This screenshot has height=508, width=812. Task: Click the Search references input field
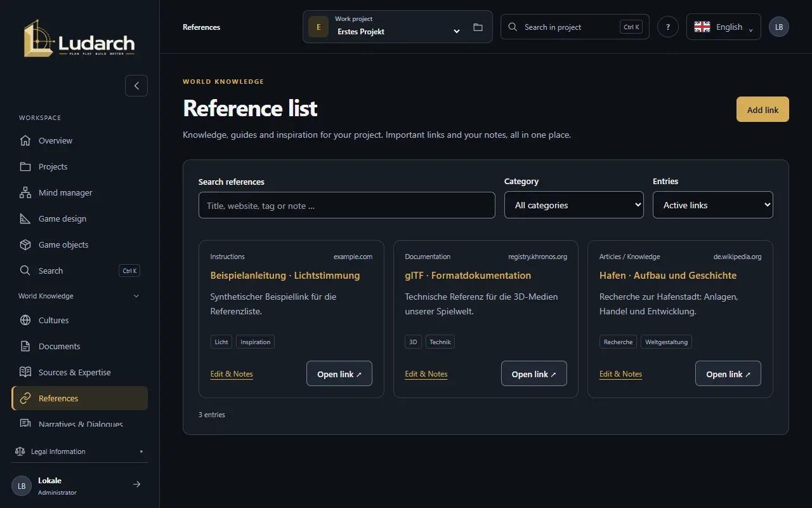347,205
